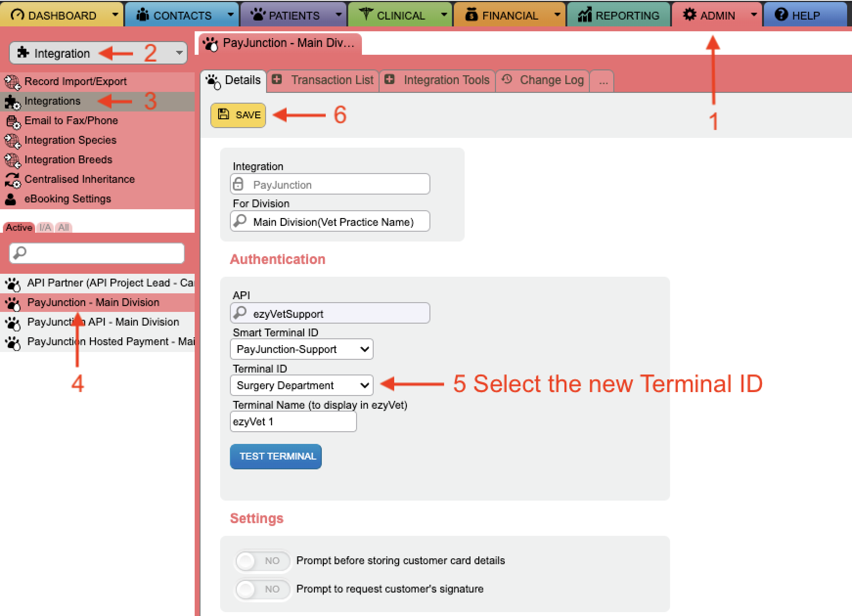Select the PayJunction - Main Div record tab
The width and height of the screenshot is (852, 616).
click(x=280, y=44)
